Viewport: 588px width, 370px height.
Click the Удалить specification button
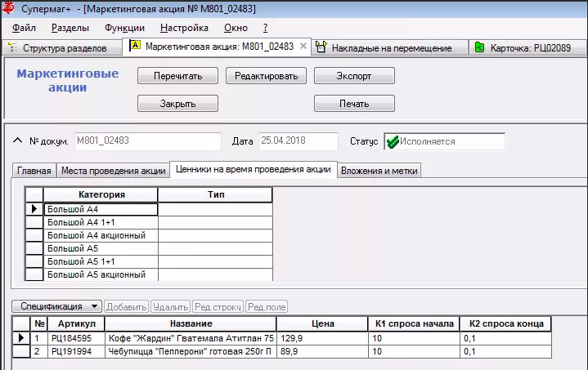coord(171,307)
